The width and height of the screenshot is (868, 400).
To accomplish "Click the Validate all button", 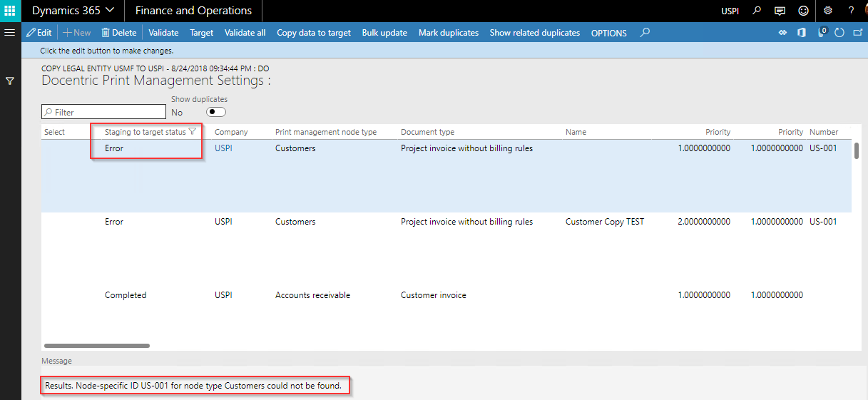I will 245,33.
